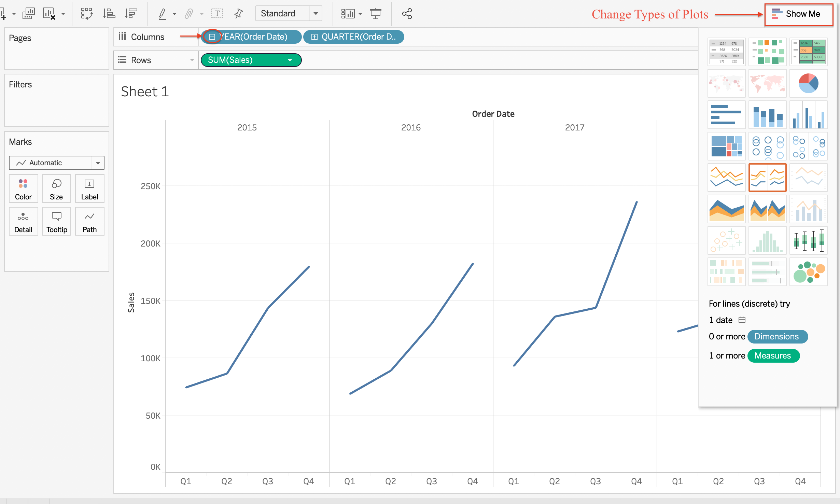This screenshot has width=840, height=504.
Task: Sort ascending using the toolbar icon
Action: (x=109, y=14)
